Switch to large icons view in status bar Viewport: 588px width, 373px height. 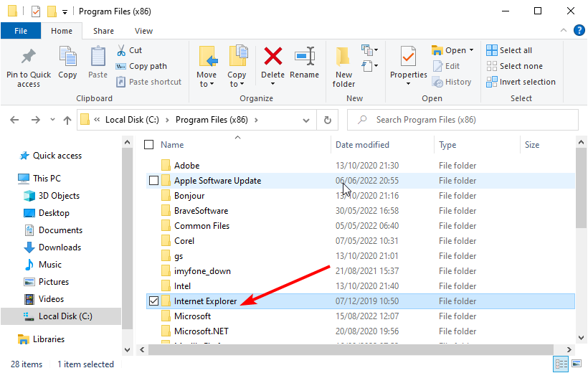(577, 364)
